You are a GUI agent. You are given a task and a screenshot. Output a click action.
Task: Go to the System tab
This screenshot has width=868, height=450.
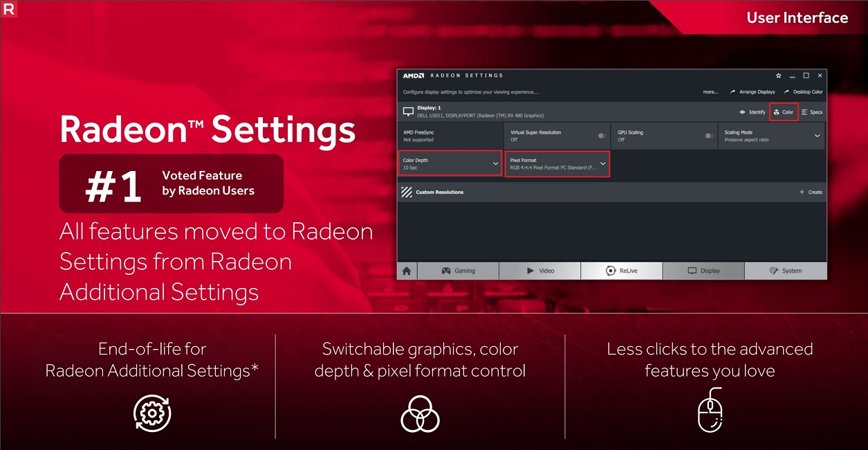[786, 271]
